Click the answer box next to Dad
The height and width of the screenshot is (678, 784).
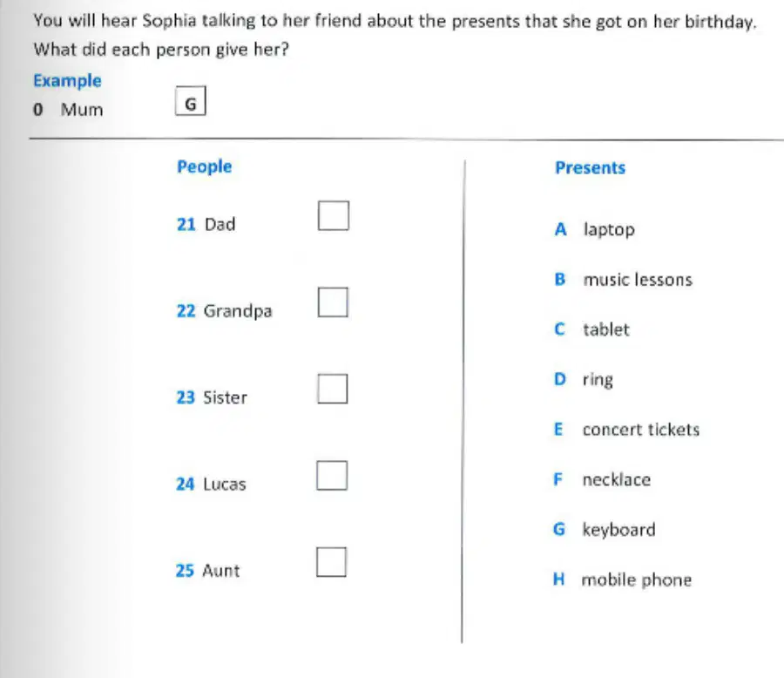pyautogui.click(x=334, y=215)
